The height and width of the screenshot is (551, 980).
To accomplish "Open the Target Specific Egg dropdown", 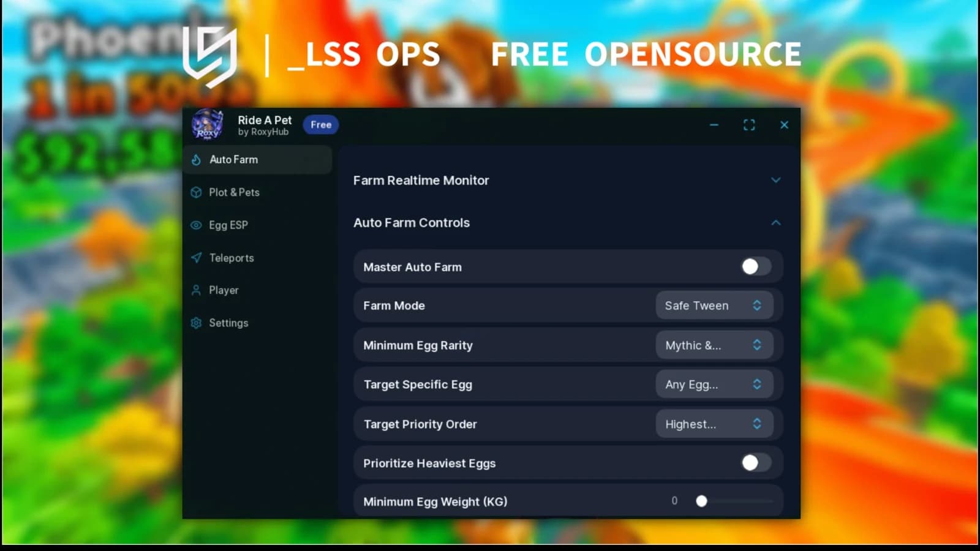I will point(714,384).
